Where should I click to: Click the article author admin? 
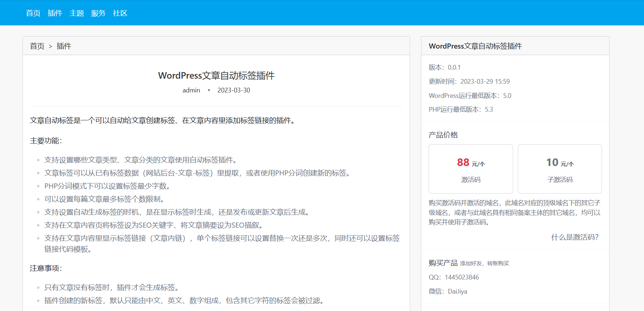[191, 90]
